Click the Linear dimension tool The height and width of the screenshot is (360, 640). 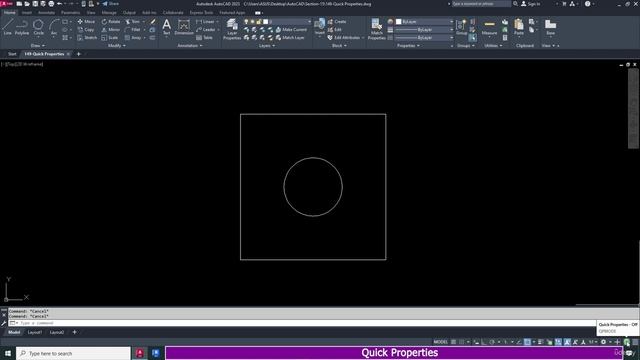[205, 21]
